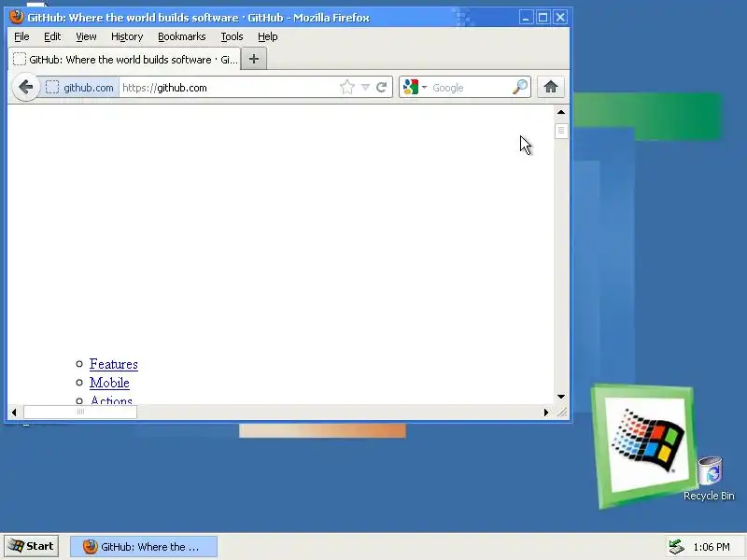The image size is (747, 560).
Task: Click the vertical scrollbar up arrow
Action: click(x=561, y=112)
